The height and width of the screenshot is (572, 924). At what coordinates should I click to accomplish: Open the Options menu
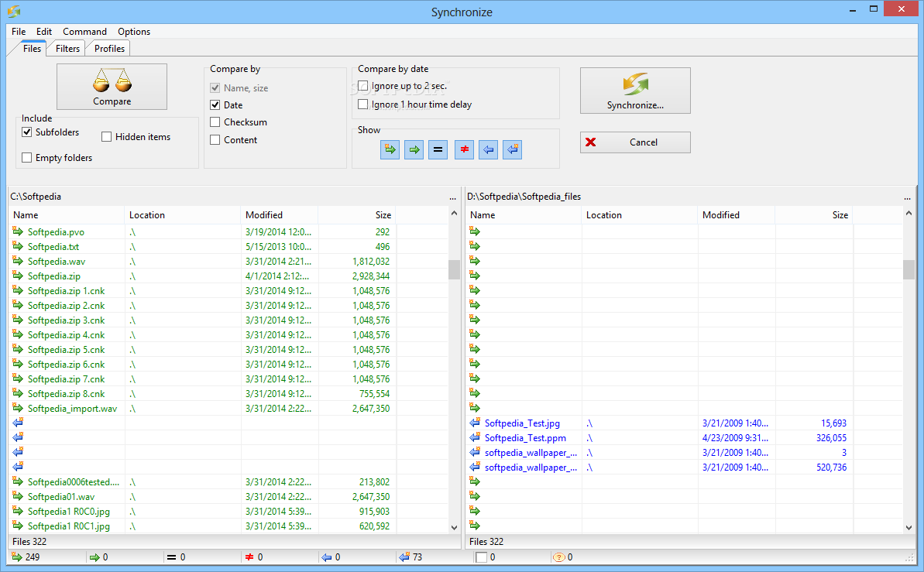coord(134,31)
